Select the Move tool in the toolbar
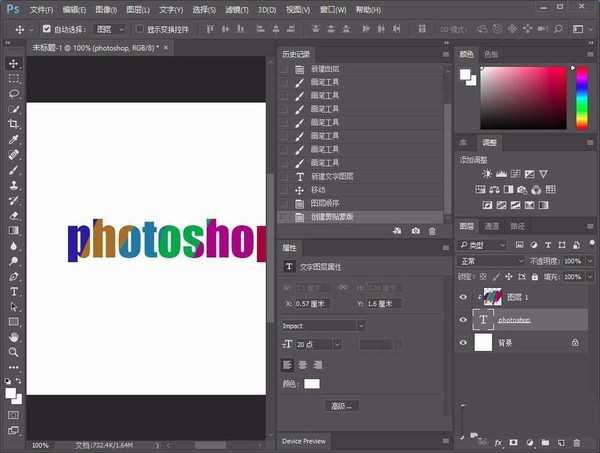This screenshot has width=600, height=453. (14, 63)
